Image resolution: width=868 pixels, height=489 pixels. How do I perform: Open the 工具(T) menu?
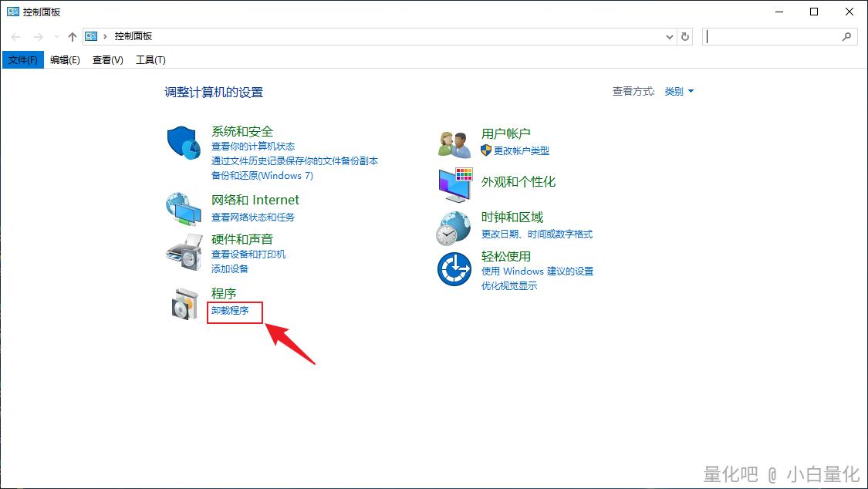[150, 60]
